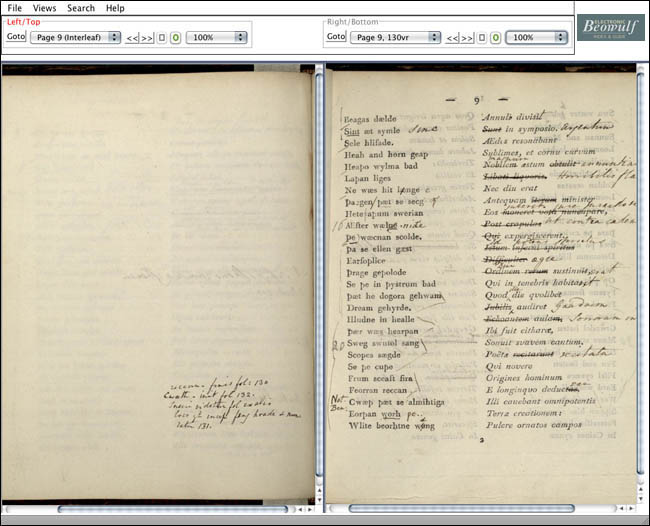
Task: Click the Electronic Beowulf logo
Action: (611, 27)
